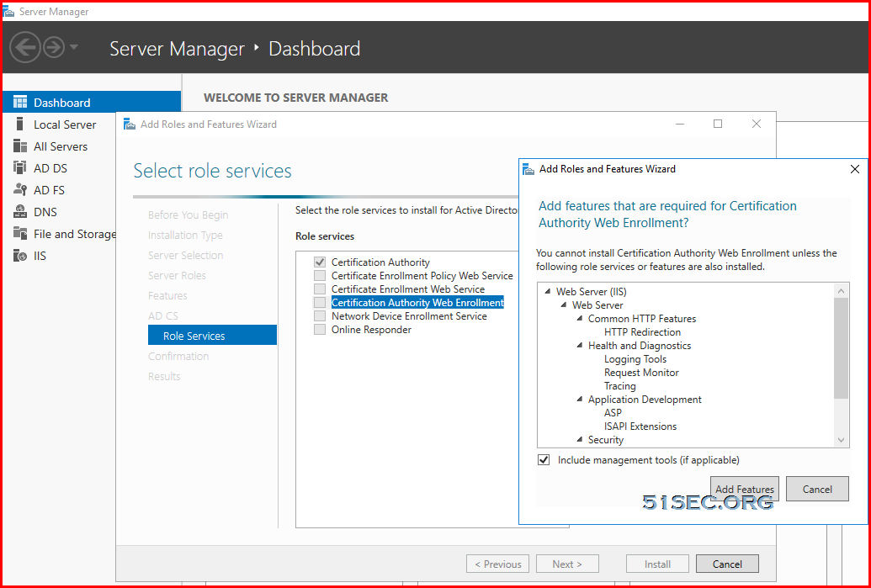Click the features list scrollbar thumb

click(841, 348)
